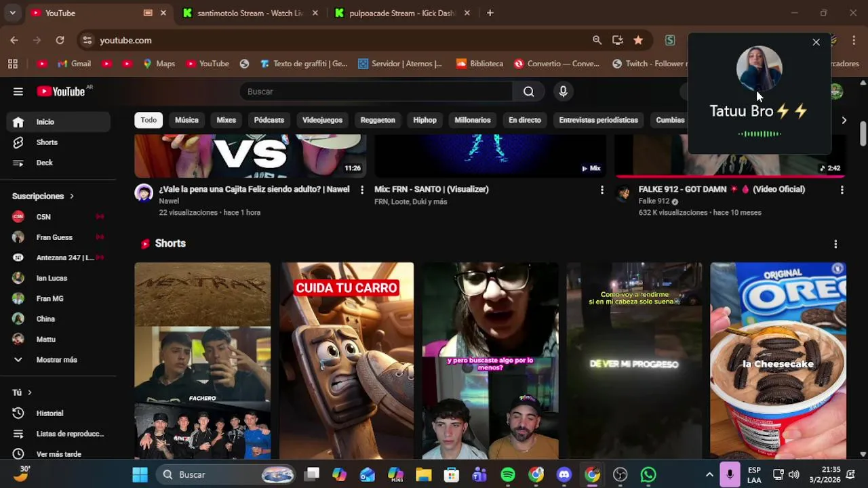This screenshot has height=488, width=868.
Task: Open a new Chrome tab
Action: [490, 13]
